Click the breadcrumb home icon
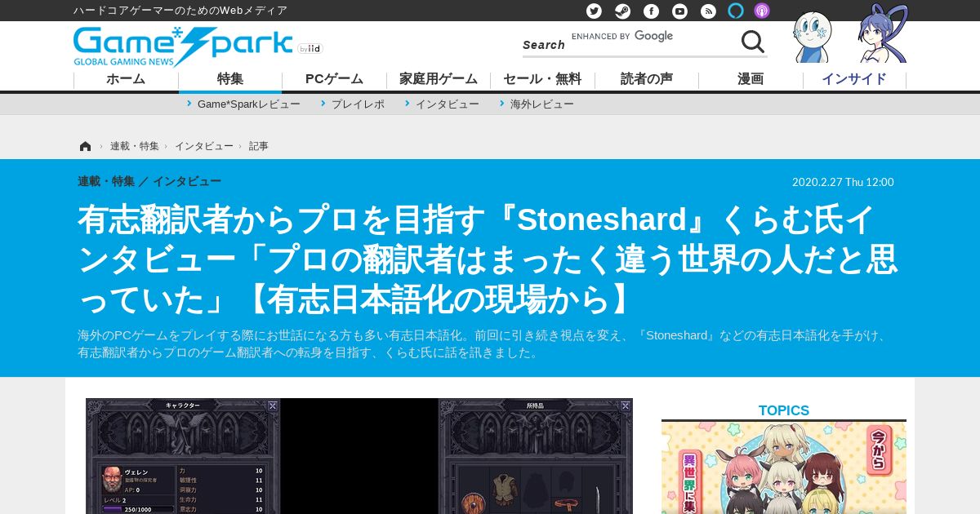This screenshot has width=980, height=514. point(85,146)
